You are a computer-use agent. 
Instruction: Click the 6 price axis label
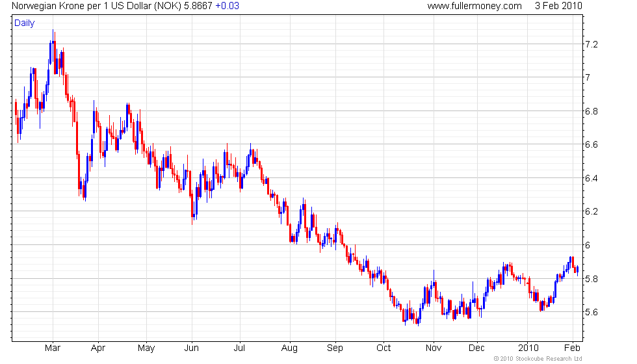point(588,246)
